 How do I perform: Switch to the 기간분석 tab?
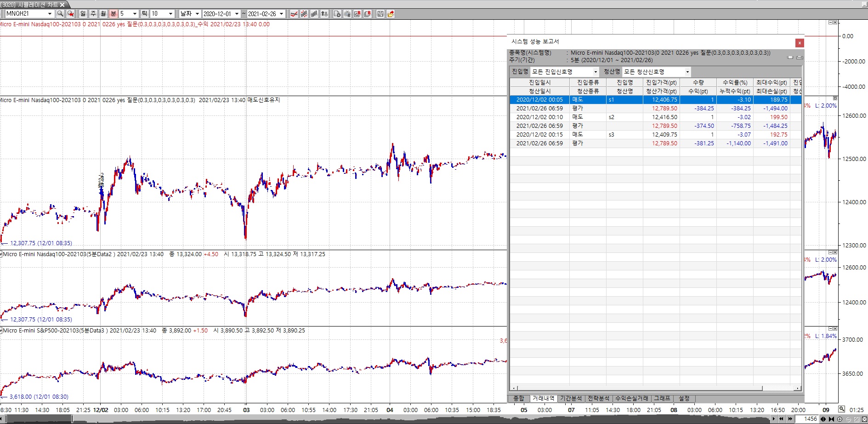coord(571,398)
